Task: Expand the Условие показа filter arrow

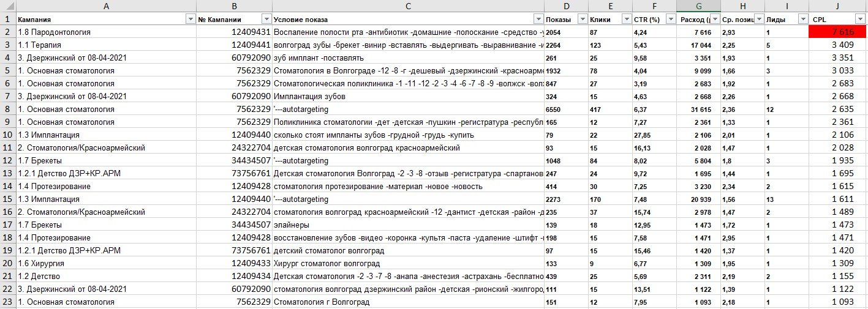Action: coord(538,20)
